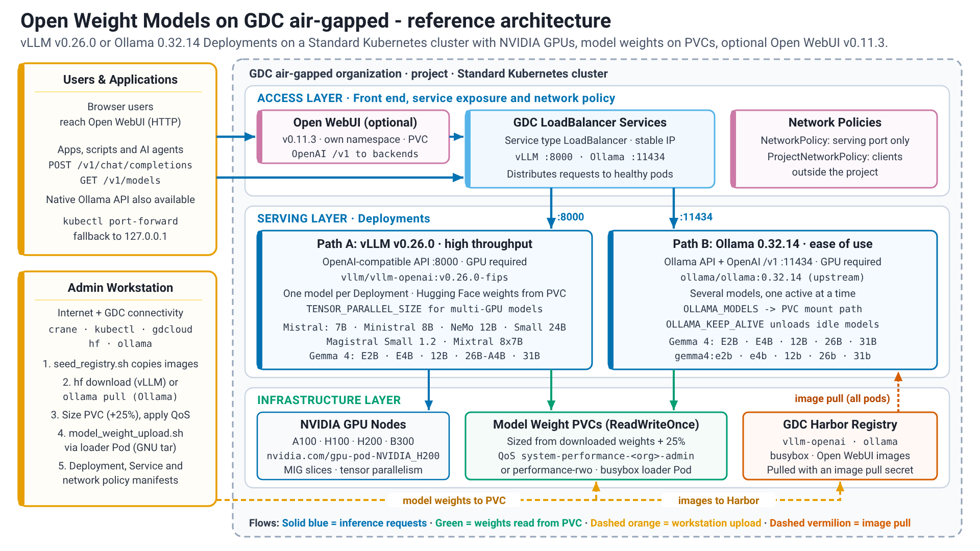980x551 pixels.
Task: Click the Admin Workstation panel heading
Action: [x=120, y=288]
